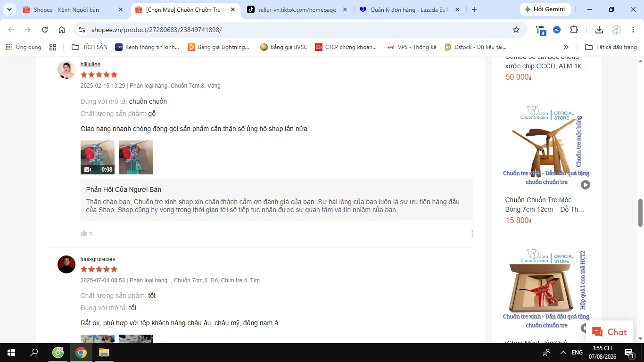
Task: Switch to Quản lý đơn hàng Lazada tab
Action: 409,9
